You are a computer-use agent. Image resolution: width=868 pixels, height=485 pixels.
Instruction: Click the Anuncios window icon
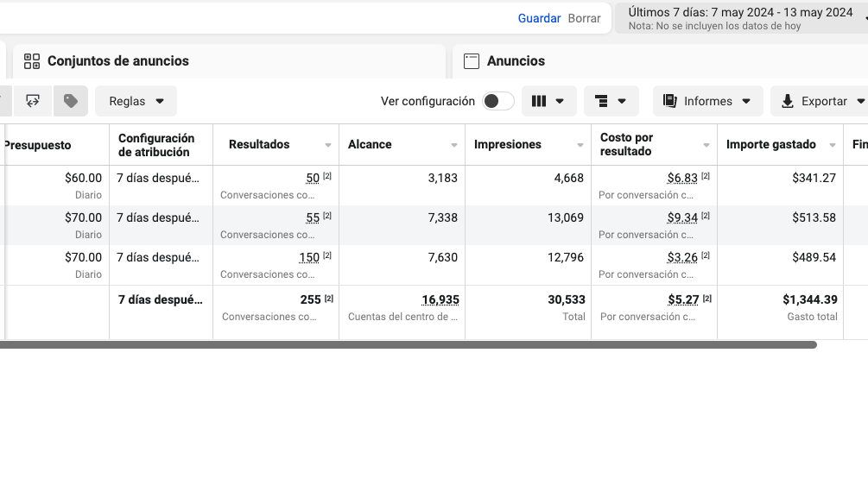click(472, 61)
